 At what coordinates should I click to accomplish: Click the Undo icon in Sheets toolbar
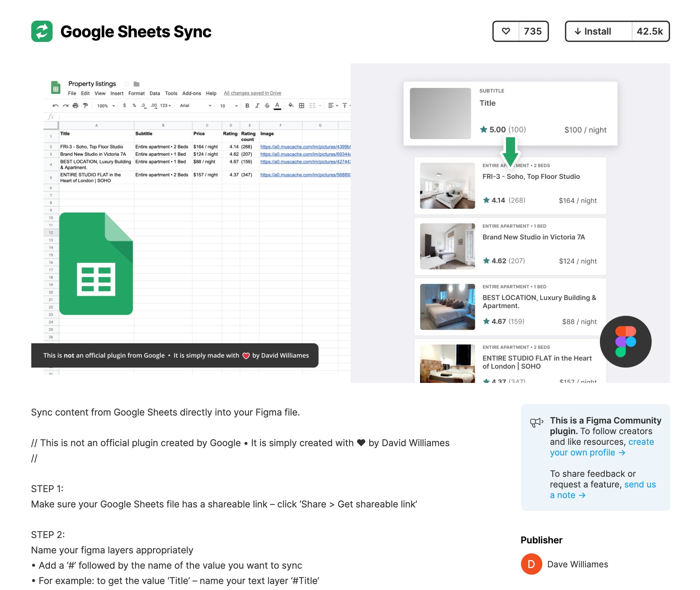click(56, 106)
